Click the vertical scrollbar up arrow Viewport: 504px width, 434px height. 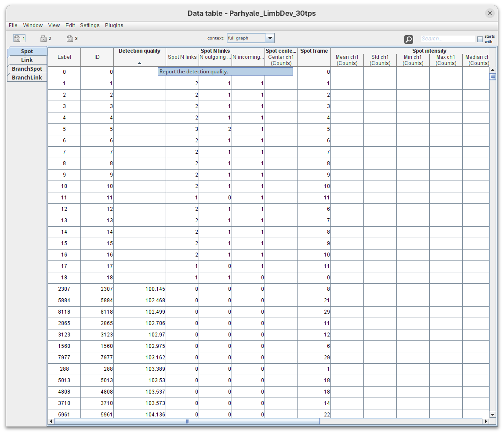pos(493,70)
